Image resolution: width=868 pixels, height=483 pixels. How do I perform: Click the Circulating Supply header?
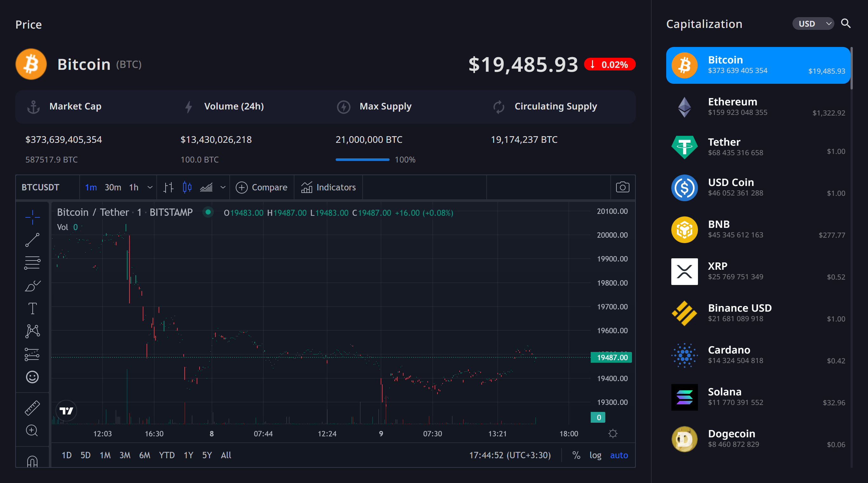click(556, 106)
